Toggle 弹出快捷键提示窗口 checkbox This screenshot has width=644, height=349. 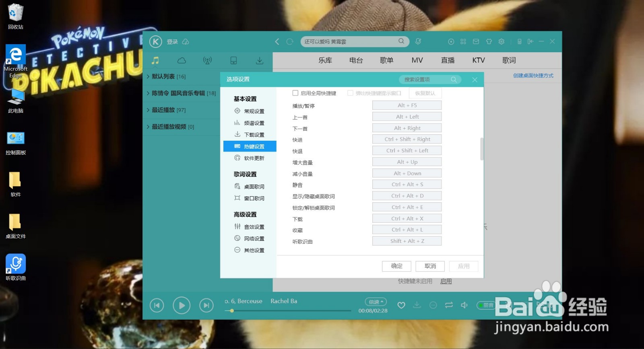[350, 93]
